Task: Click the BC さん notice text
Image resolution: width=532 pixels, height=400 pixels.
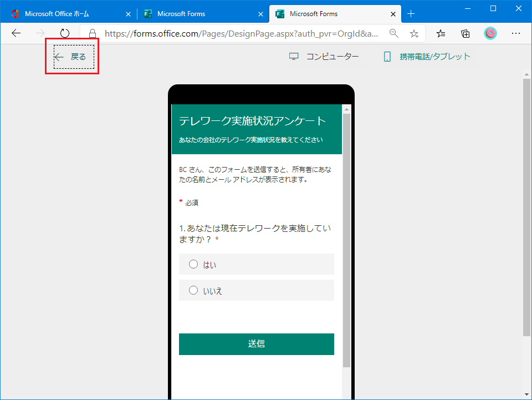Action: tap(255, 174)
